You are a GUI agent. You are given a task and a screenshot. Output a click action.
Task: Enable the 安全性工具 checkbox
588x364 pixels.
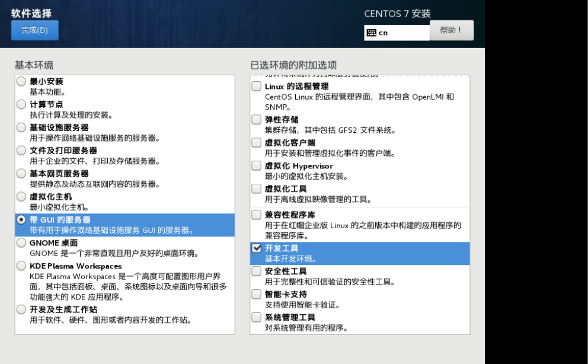[x=257, y=271]
